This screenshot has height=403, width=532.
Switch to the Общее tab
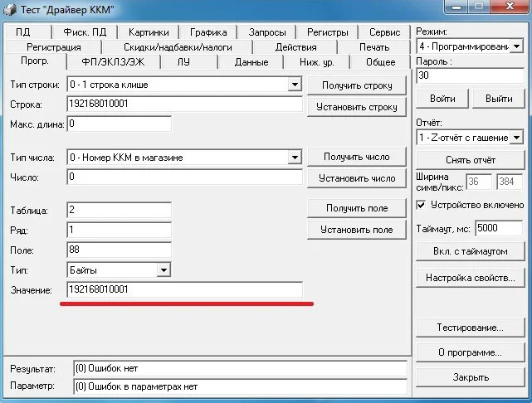tap(381, 62)
